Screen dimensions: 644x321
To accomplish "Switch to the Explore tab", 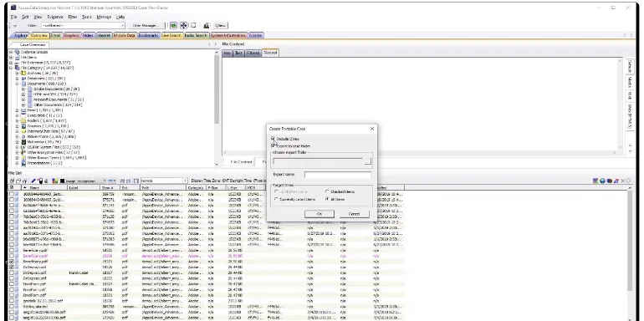I will (x=20, y=36).
